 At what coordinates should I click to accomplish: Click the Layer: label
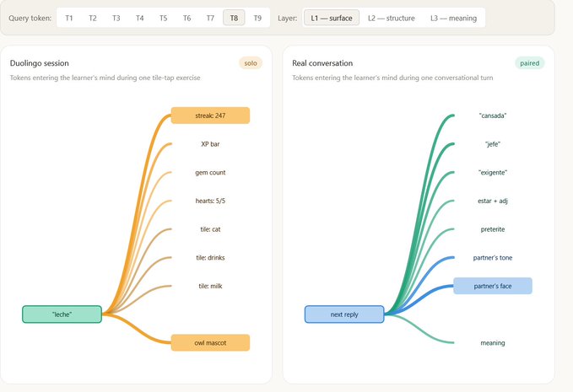288,18
